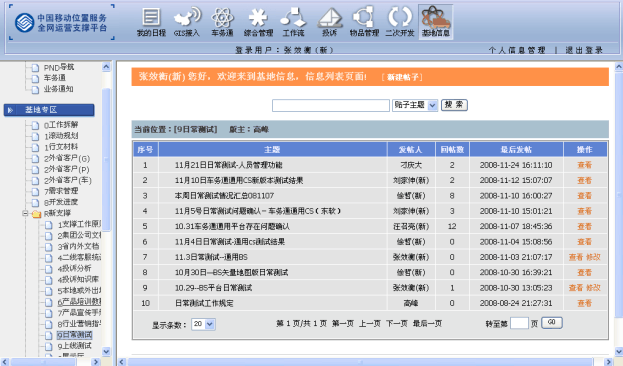Click 查看 for 本周日常测试情况汇总081107 row
Viewport: 623px width, 366px height.
584,196
